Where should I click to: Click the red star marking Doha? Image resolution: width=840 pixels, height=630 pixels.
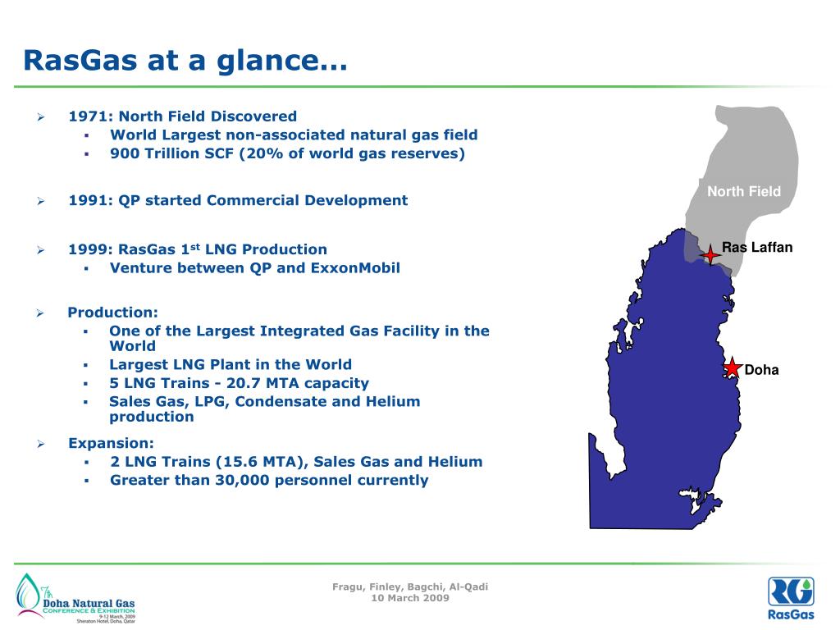tap(732, 368)
